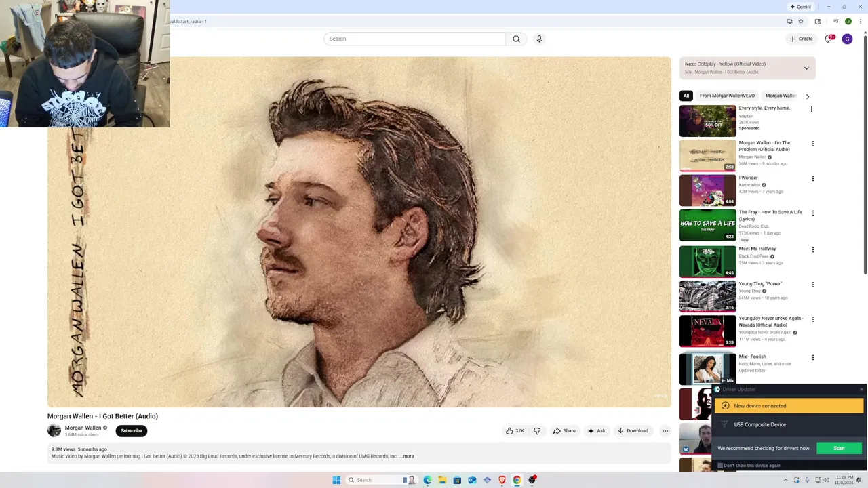Screen dimensions: 868x488
Task: Open more actions menu below video
Action: point(665,431)
